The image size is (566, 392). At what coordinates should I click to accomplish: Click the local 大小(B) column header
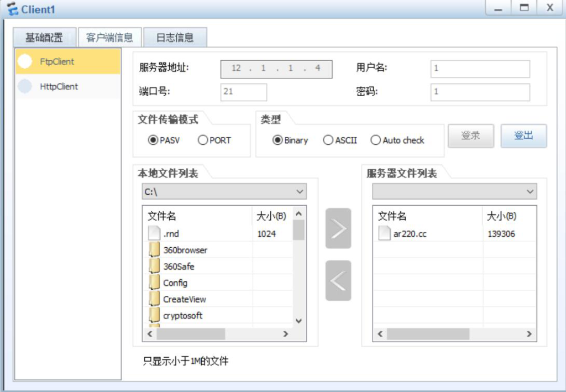click(272, 216)
